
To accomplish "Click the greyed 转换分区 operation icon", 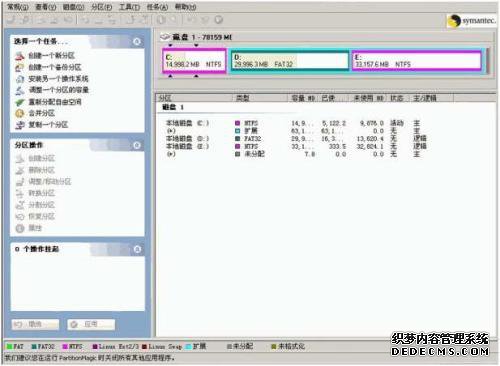I will [x=20, y=193].
